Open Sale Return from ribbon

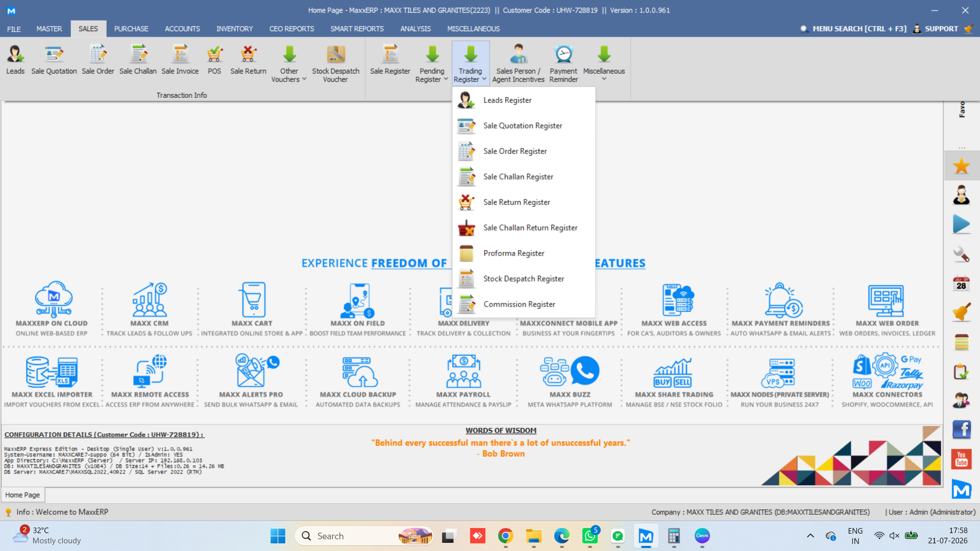pyautogui.click(x=249, y=60)
